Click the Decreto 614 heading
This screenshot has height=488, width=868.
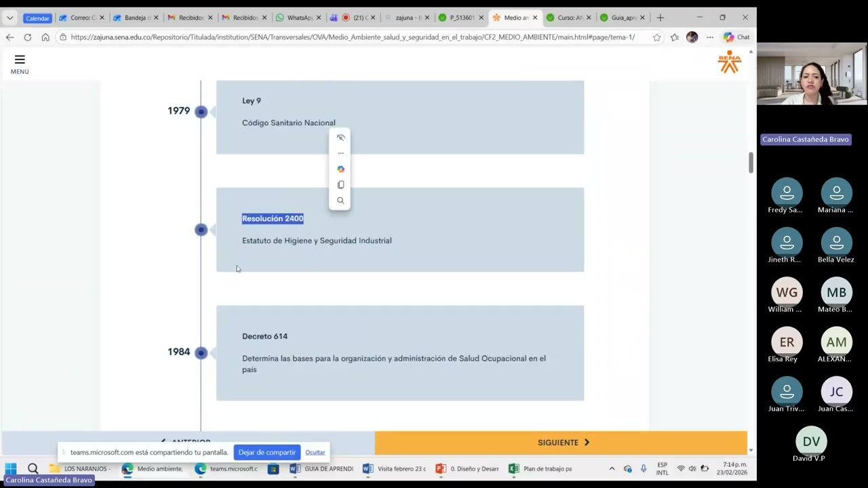tap(264, 336)
